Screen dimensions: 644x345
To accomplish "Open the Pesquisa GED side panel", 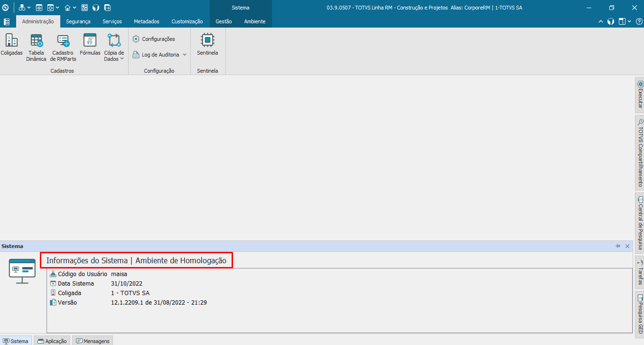I will coord(640,314).
